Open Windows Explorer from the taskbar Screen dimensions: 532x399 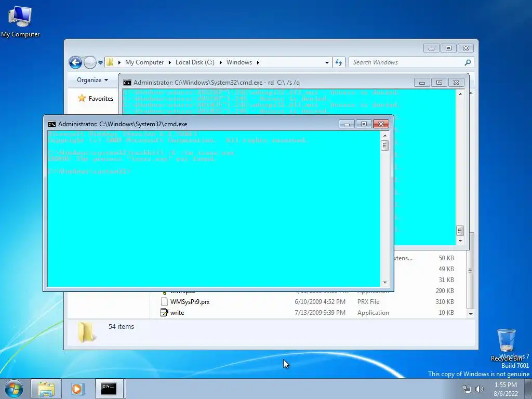(x=46, y=389)
